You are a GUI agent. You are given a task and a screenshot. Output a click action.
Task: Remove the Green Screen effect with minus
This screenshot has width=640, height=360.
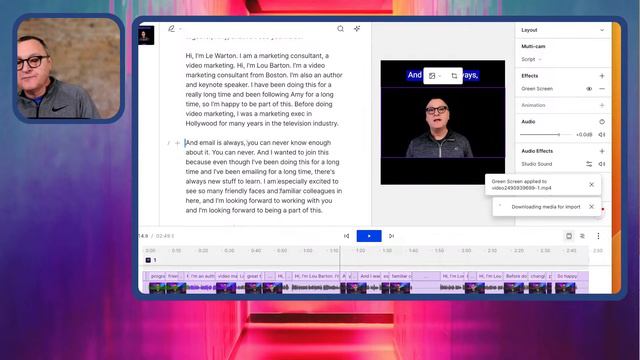(x=602, y=89)
